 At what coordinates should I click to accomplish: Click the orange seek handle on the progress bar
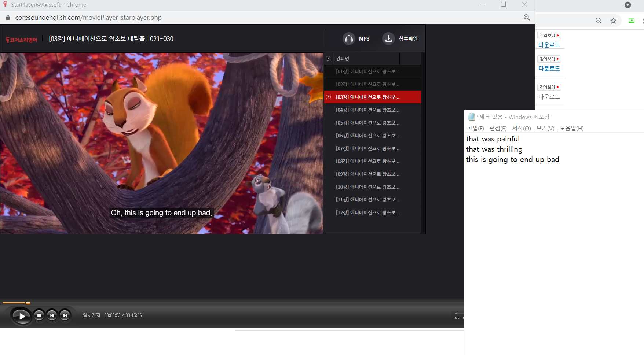[28, 303]
